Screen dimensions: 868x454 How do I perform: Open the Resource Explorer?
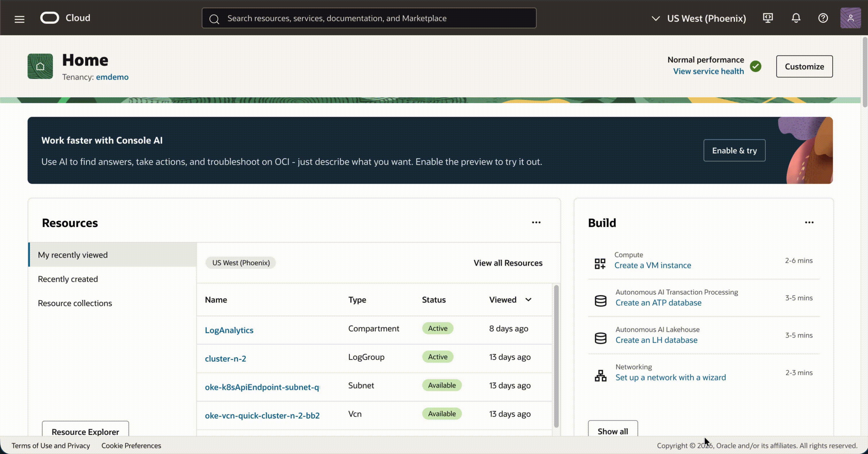coord(85,429)
